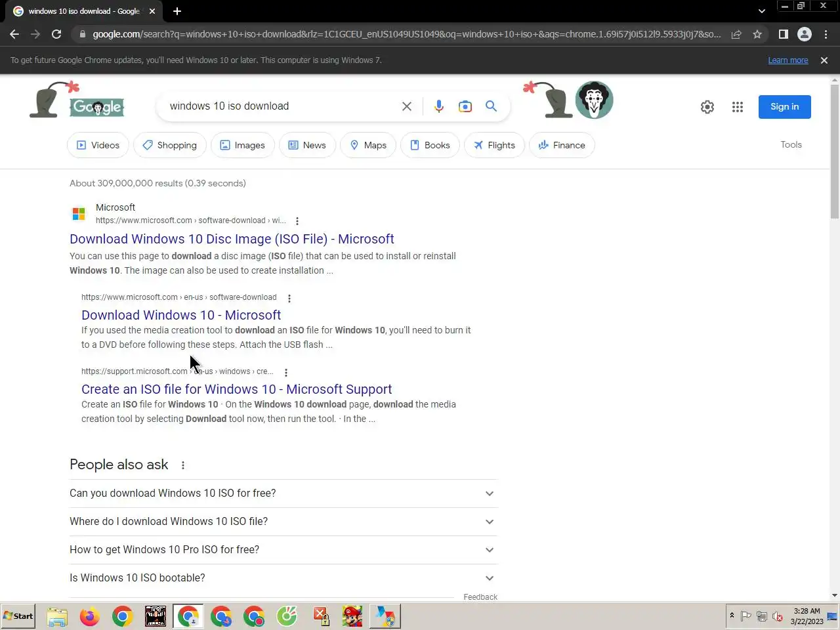The width and height of the screenshot is (840, 630).
Task: Click the page vertical scrollbar thumb
Action: (835, 151)
